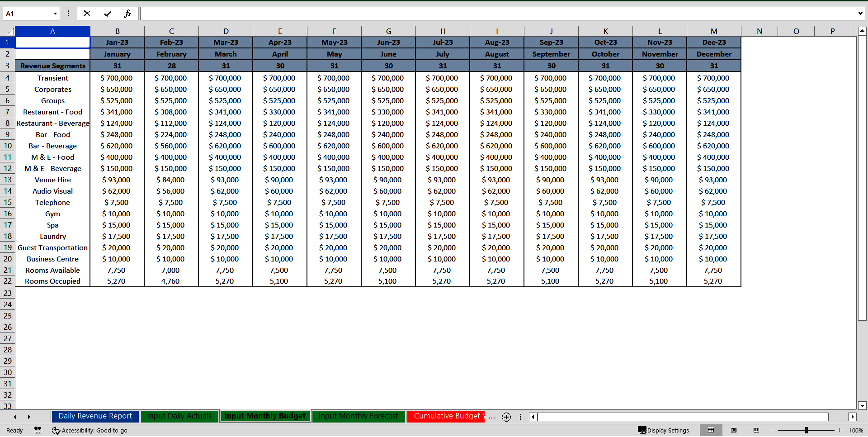Screen dimensions: 868x437
Task: Click inside the formula bar input
Action: point(497,14)
